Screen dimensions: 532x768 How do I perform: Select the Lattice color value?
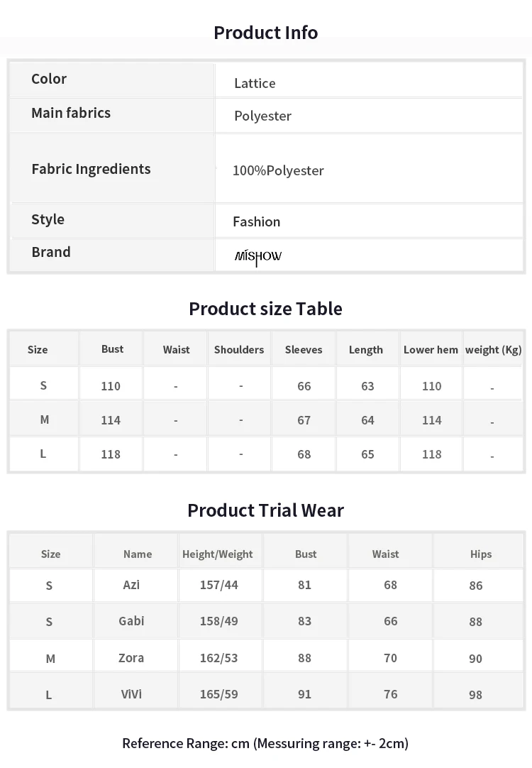(255, 83)
